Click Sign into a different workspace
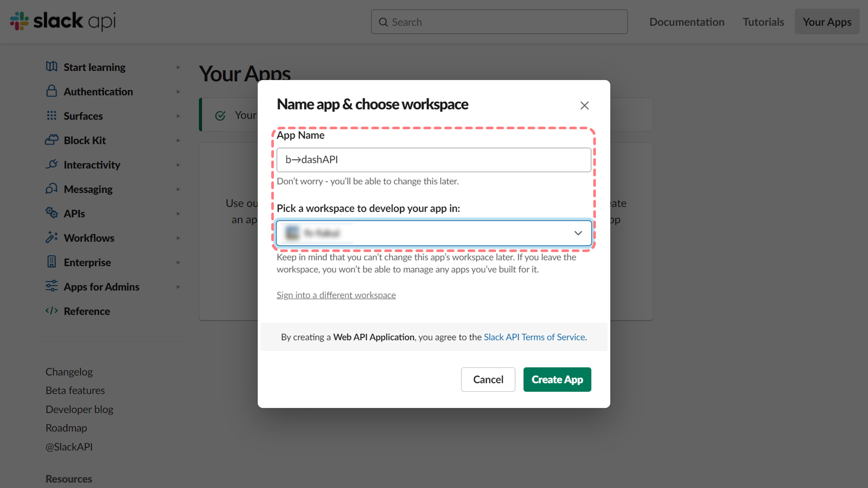 click(x=336, y=295)
